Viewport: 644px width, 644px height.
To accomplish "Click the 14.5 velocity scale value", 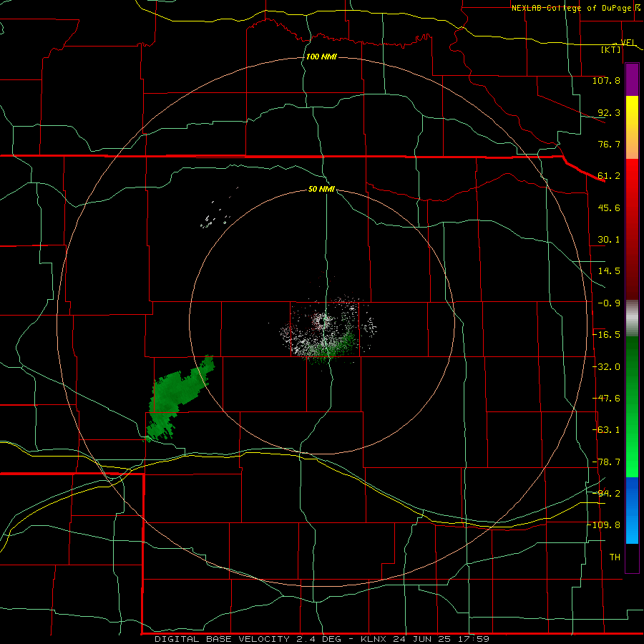I will coord(609,271).
